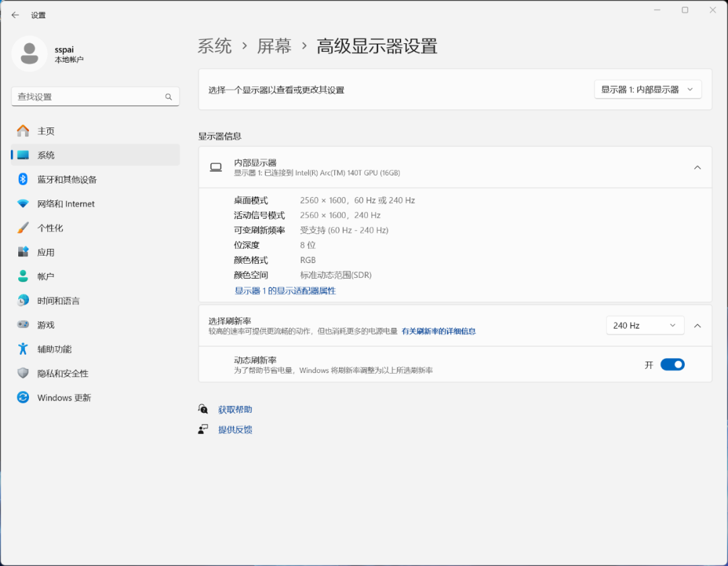Viewport: 728px width, 566px height.
Task: Click the 显示器信息 section heading
Action: (220, 136)
